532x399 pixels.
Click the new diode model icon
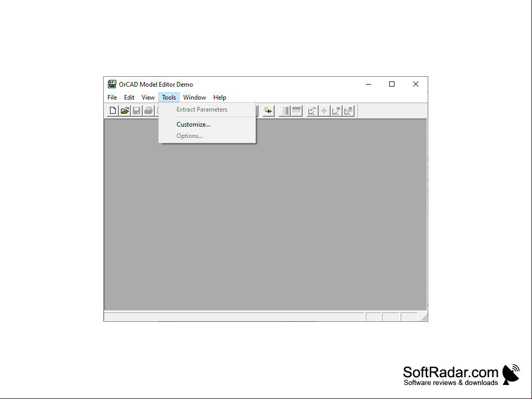(x=268, y=111)
